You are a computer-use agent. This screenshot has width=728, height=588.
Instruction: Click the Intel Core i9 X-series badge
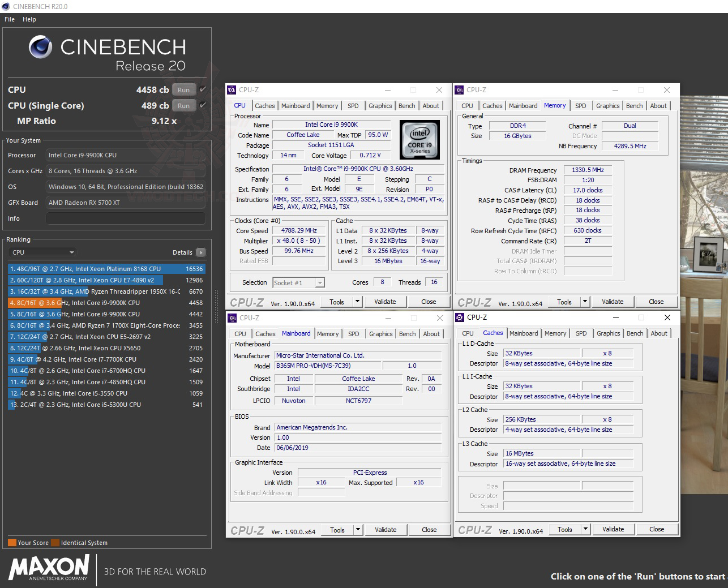tap(419, 140)
